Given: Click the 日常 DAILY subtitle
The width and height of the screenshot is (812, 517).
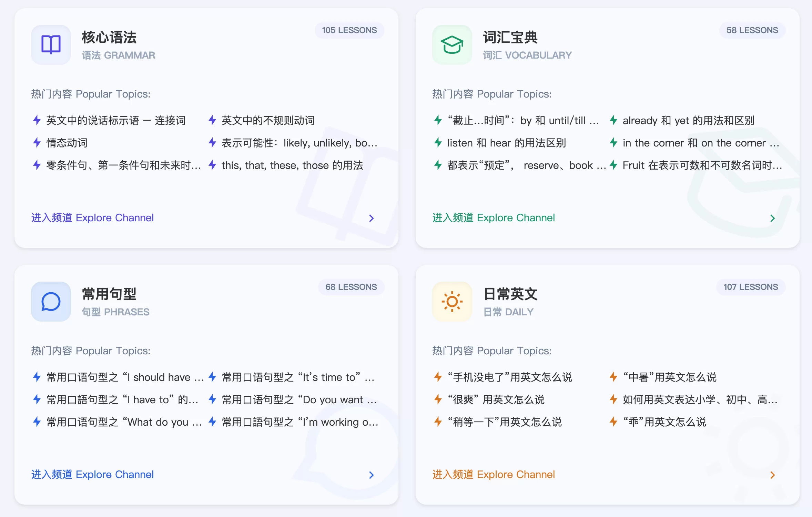Looking at the screenshot, I should tap(508, 312).
